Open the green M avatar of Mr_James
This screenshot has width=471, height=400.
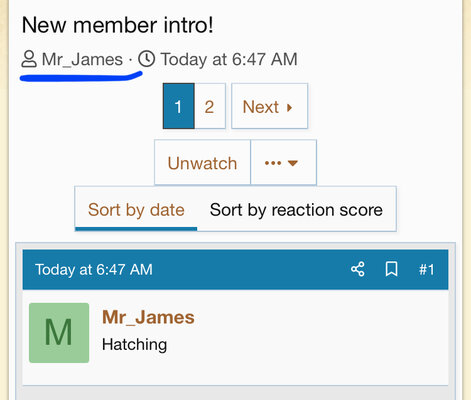tap(59, 333)
